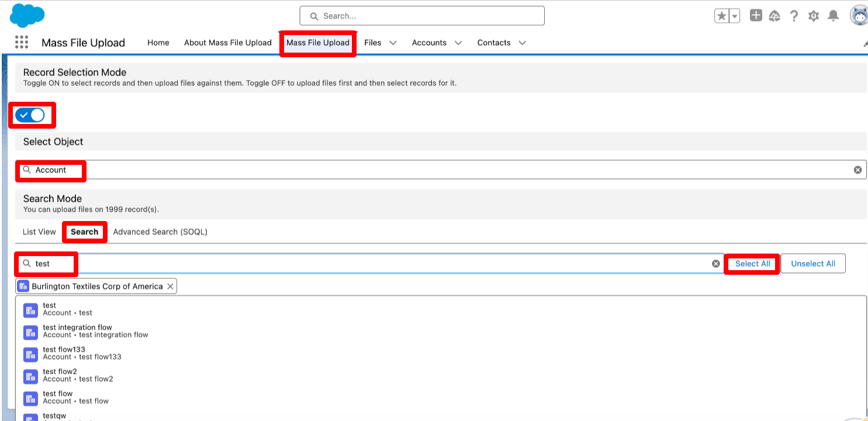Toggle the Record Selection Mode switch

pos(30,115)
